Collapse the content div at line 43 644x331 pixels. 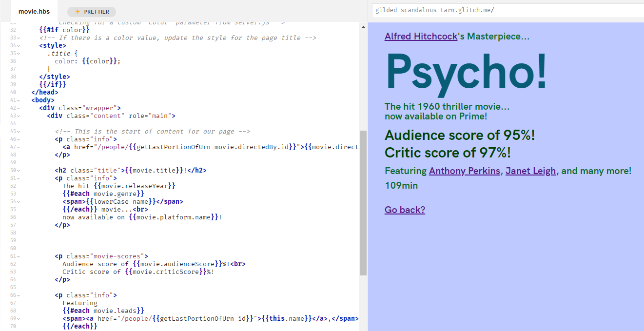[19, 116]
